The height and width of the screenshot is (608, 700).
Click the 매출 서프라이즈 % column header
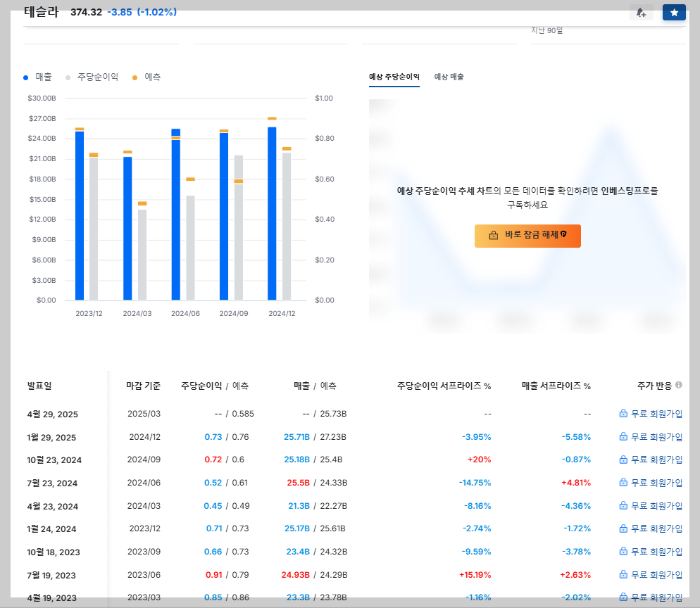click(556, 386)
